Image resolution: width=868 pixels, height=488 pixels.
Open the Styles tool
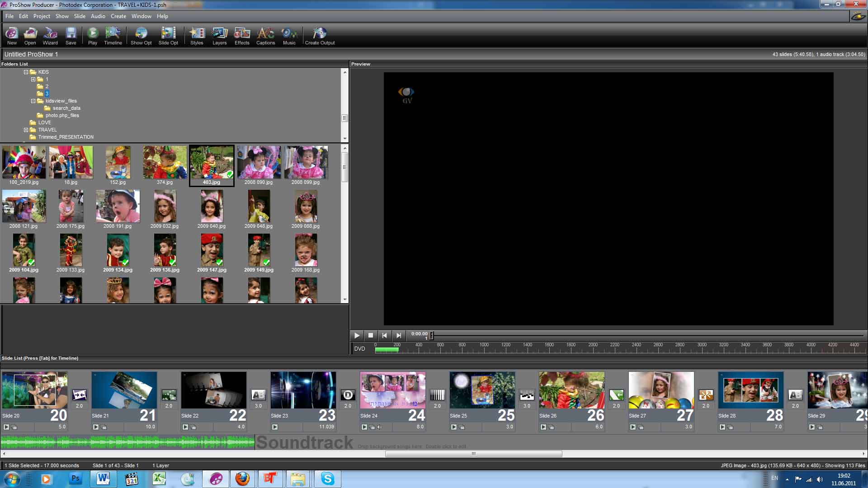click(197, 36)
